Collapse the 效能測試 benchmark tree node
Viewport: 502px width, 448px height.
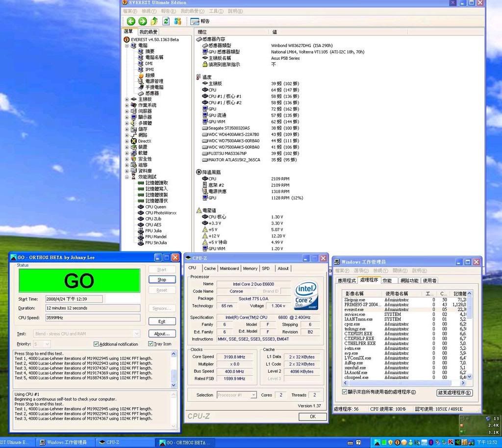pyautogui.click(x=127, y=177)
